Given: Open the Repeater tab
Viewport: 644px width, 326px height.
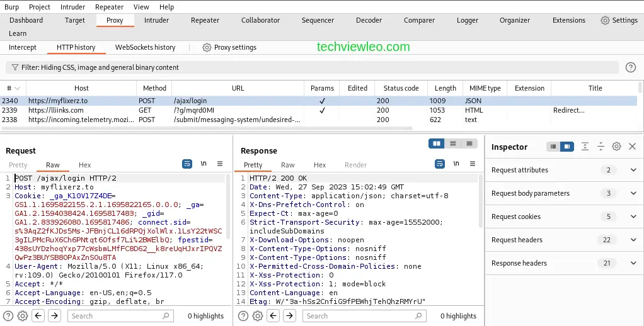Looking at the screenshot, I should coord(205,20).
